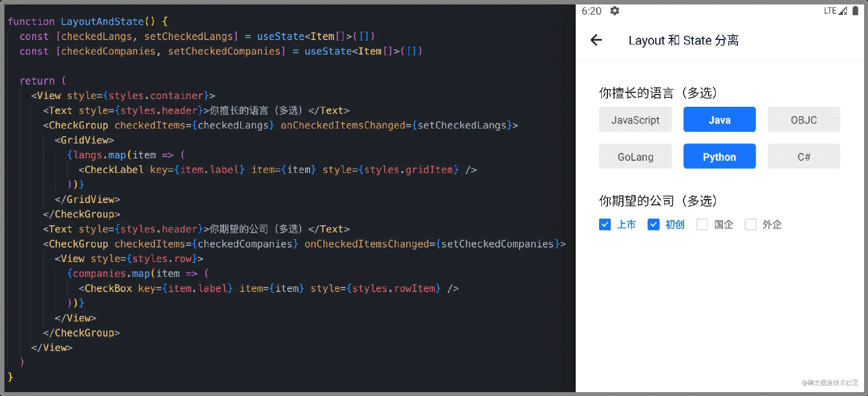Click the function name LayoutAndState in code
Viewport: 868px width, 396px height.
tap(102, 22)
